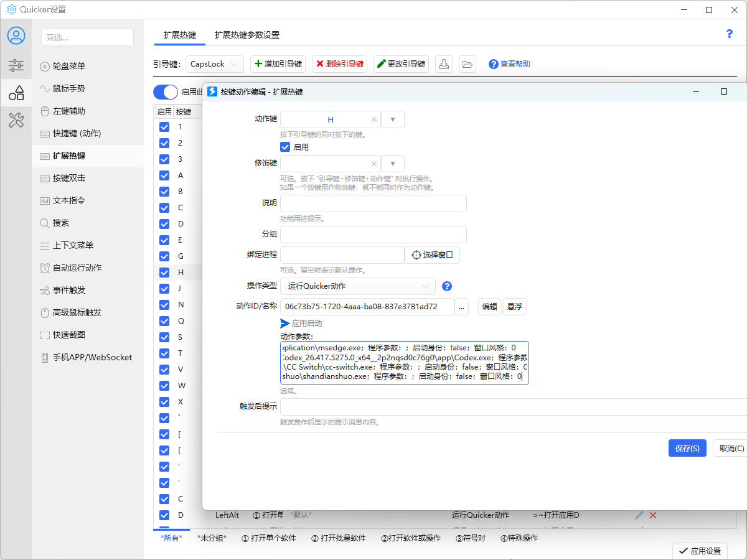
Task: Uncheck the 启用 checkbox in the dialog
Action: [x=286, y=147]
